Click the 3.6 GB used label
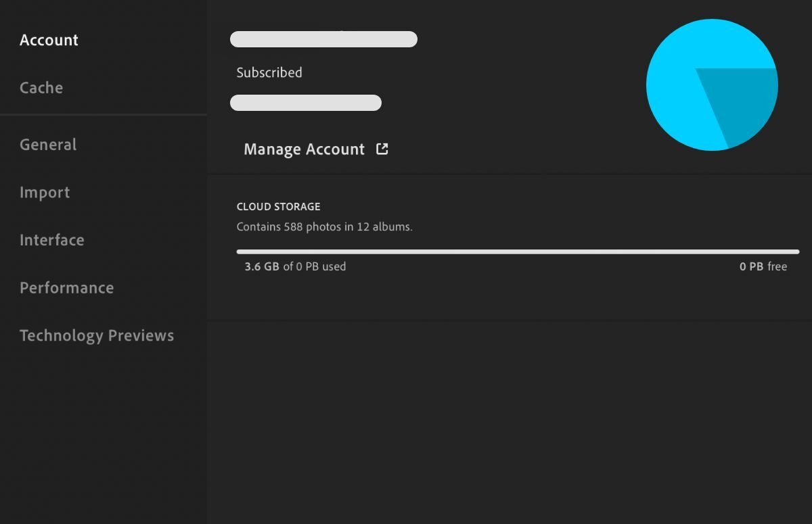 click(295, 266)
